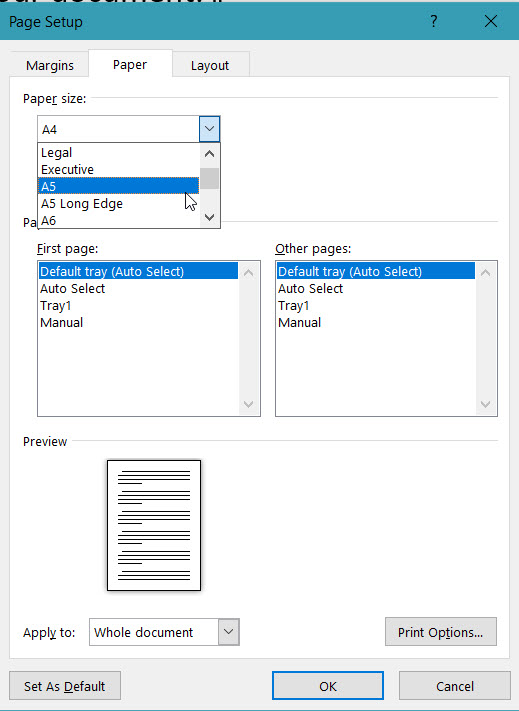
Task: Click the Help question mark icon
Action: [434, 21]
